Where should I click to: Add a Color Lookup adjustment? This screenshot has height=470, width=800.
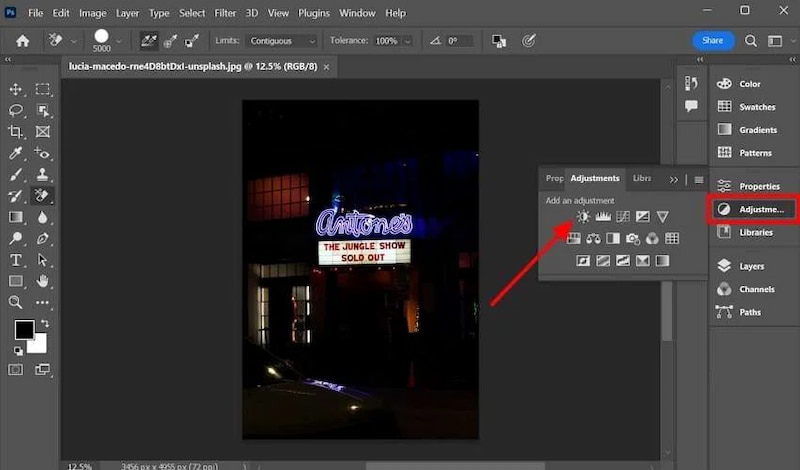click(x=672, y=238)
